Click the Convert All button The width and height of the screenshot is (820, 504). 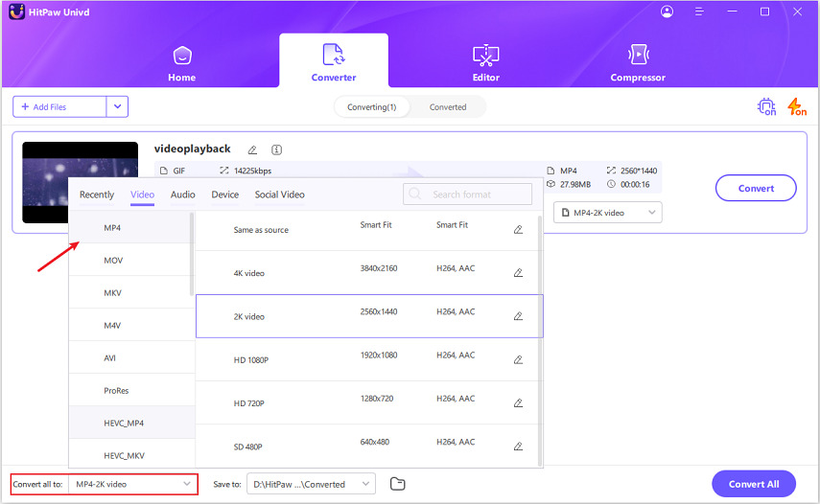(753, 484)
